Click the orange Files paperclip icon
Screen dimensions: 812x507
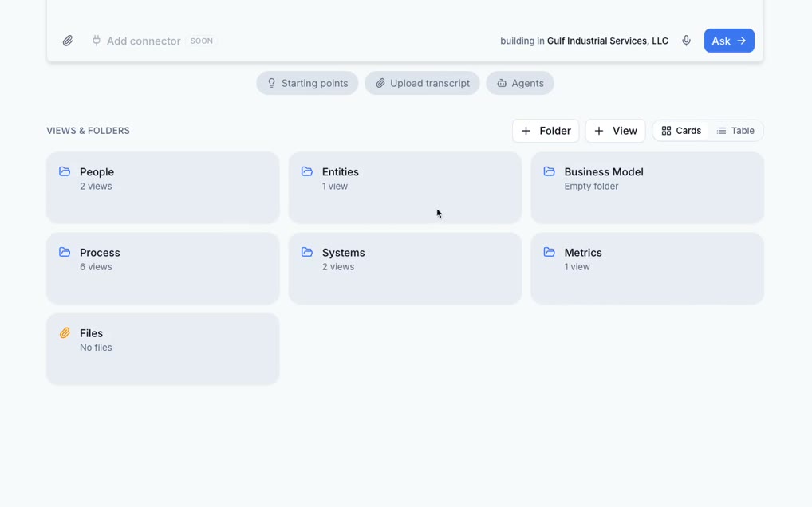coord(65,332)
